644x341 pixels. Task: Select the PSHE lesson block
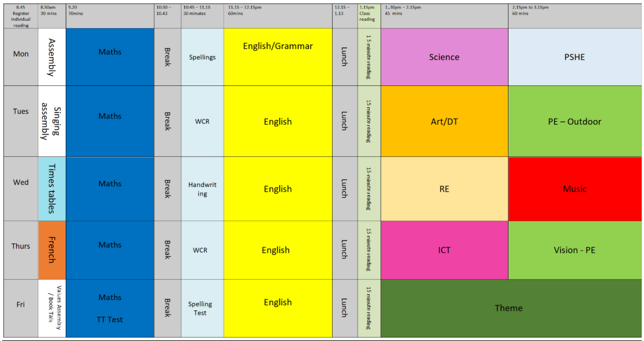[574, 57]
